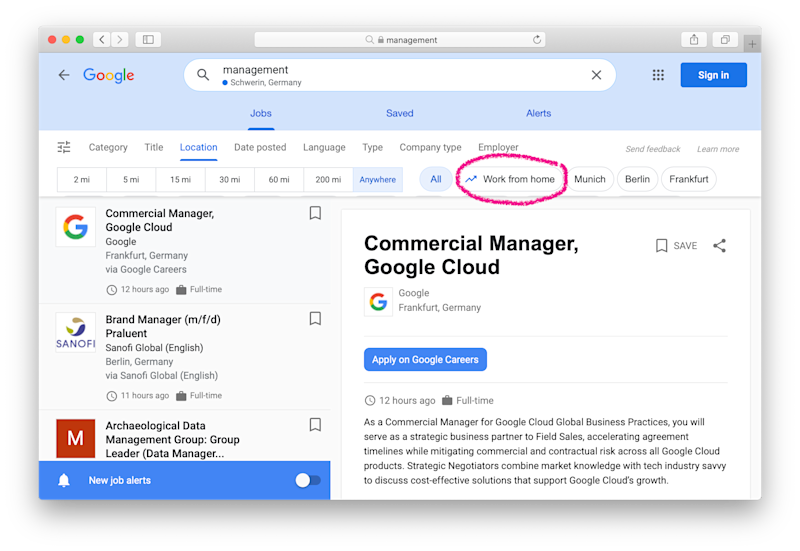The height and width of the screenshot is (551, 800).
Task: Select the 200 mi distance option
Action: [328, 180]
